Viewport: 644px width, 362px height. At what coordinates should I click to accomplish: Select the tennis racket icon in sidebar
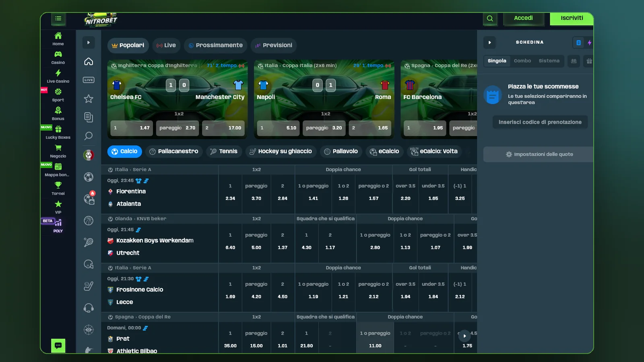[89, 242]
